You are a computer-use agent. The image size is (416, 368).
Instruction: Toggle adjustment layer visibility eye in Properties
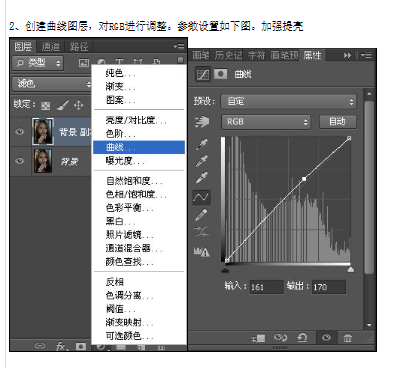click(x=327, y=338)
